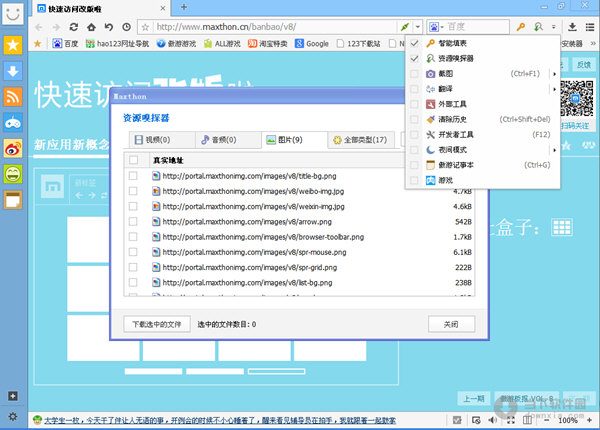Viewport: 600px width, 430px height.
Task: Select 傲游记事本 in the tools menu
Action: pos(483,165)
